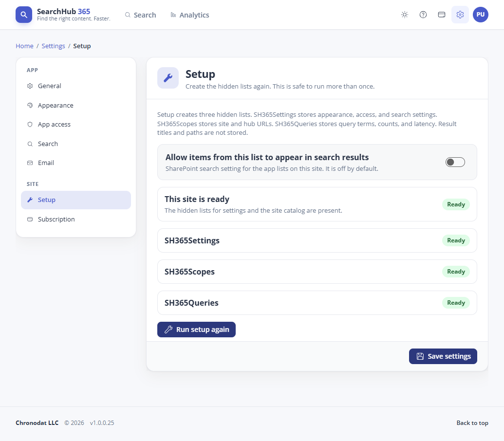504x441 pixels.
Task: Click the bar chart icon beside Analytics
Action: coord(173,15)
